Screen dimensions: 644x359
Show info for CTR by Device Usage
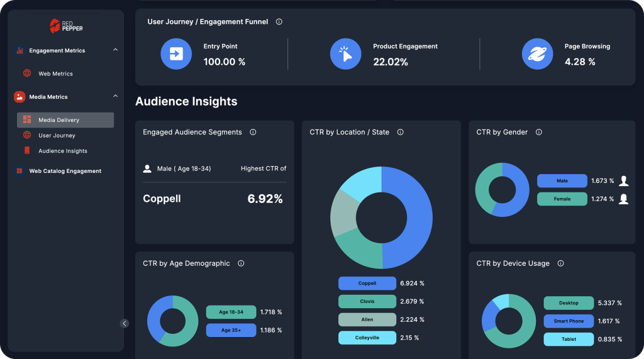(560, 264)
